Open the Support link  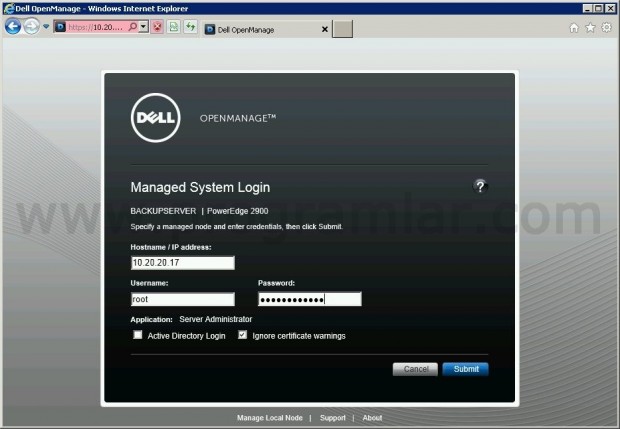point(333,418)
